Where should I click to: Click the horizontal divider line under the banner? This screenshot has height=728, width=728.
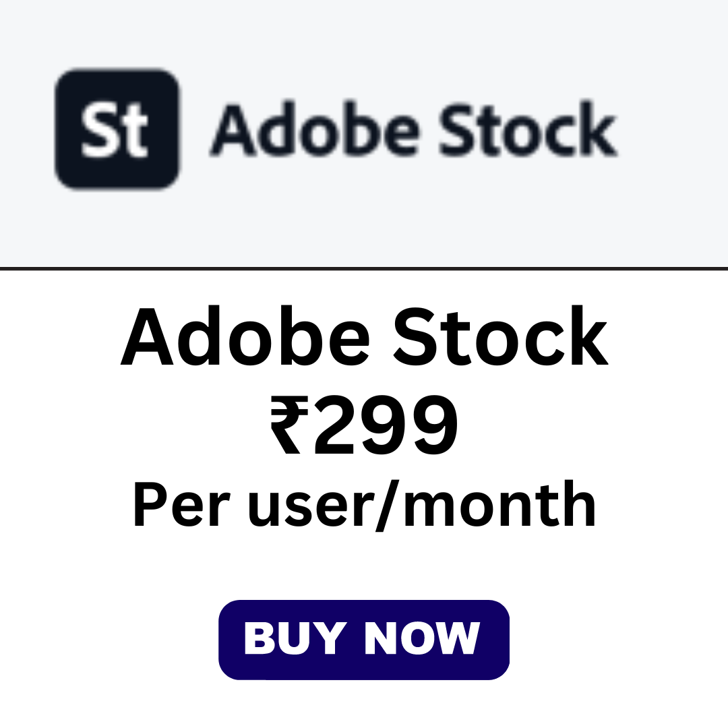pos(364,269)
